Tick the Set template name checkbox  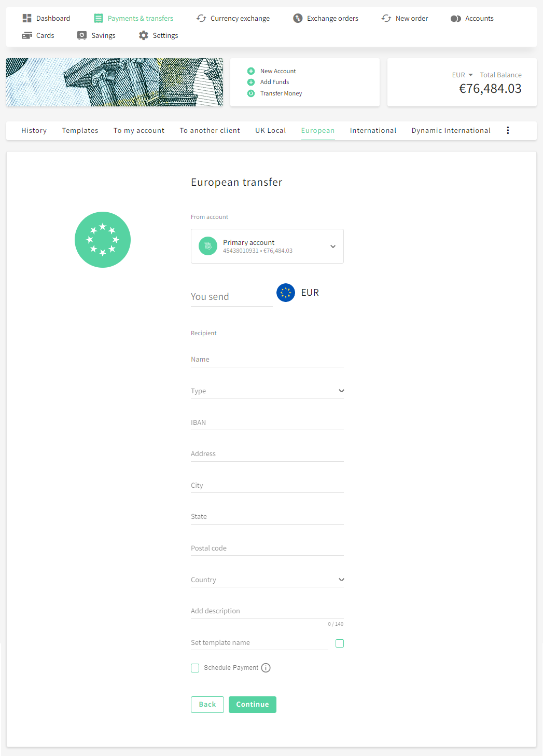[340, 643]
